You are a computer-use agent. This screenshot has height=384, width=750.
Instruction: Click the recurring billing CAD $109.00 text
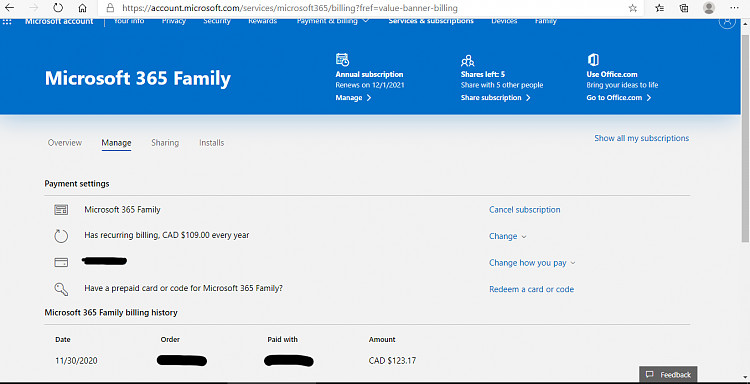[166, 235]
